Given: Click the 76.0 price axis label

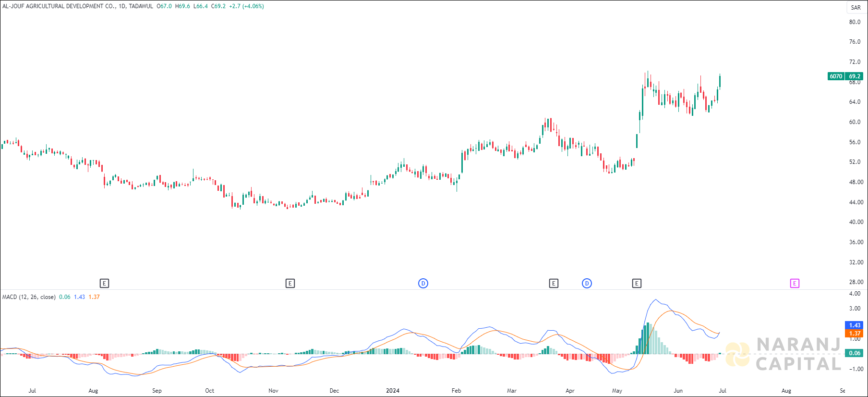Looking at the screenshot, I should 855,42.
